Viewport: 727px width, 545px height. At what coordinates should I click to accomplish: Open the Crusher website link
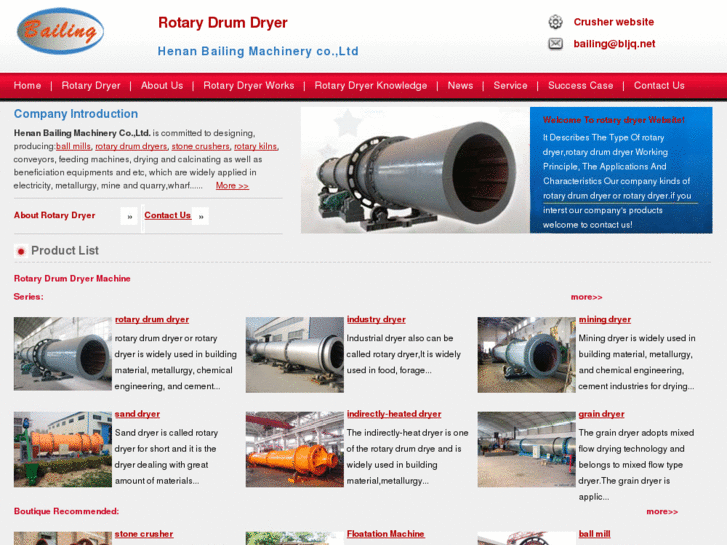click(x=613, y=22)
